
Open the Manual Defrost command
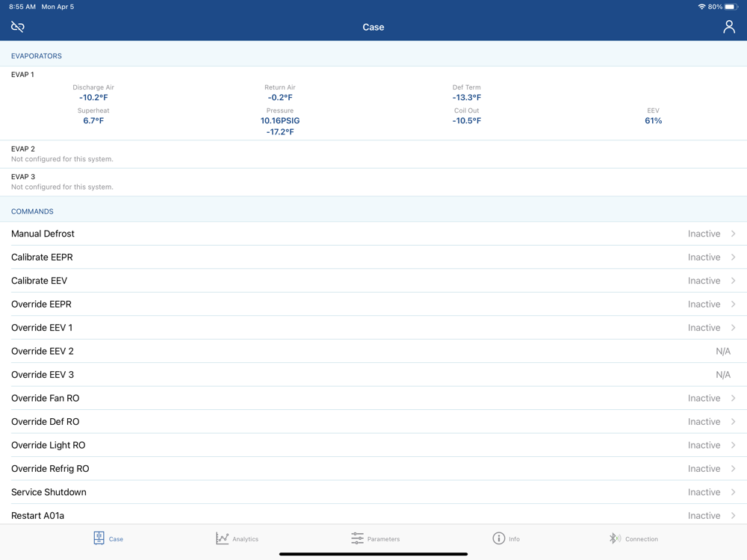tap(373, 234)
